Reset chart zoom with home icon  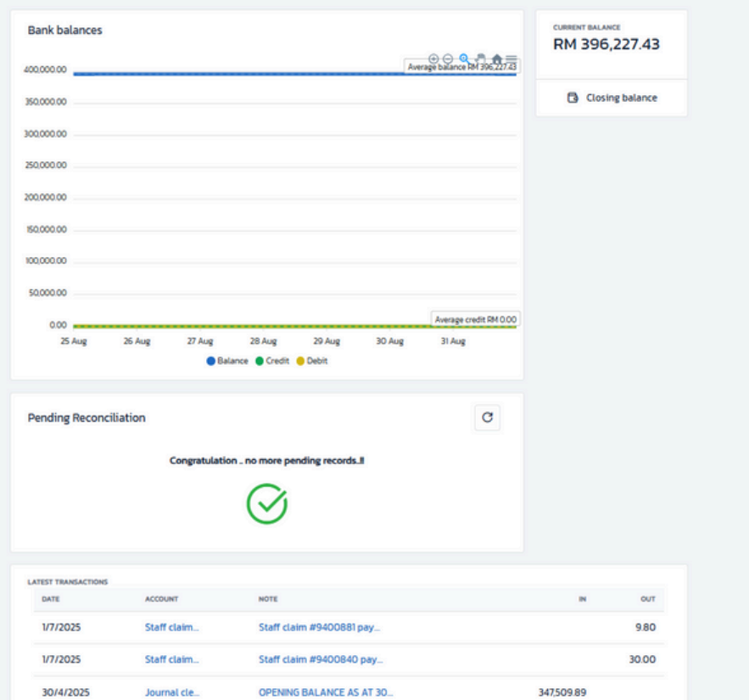496,59
